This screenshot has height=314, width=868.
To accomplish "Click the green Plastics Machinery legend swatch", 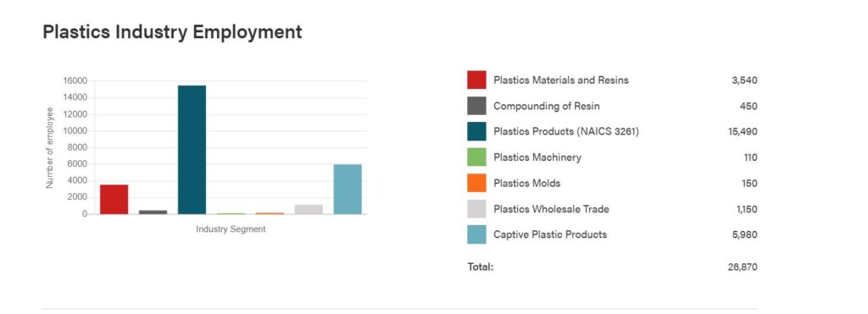I will click(476, 157).
